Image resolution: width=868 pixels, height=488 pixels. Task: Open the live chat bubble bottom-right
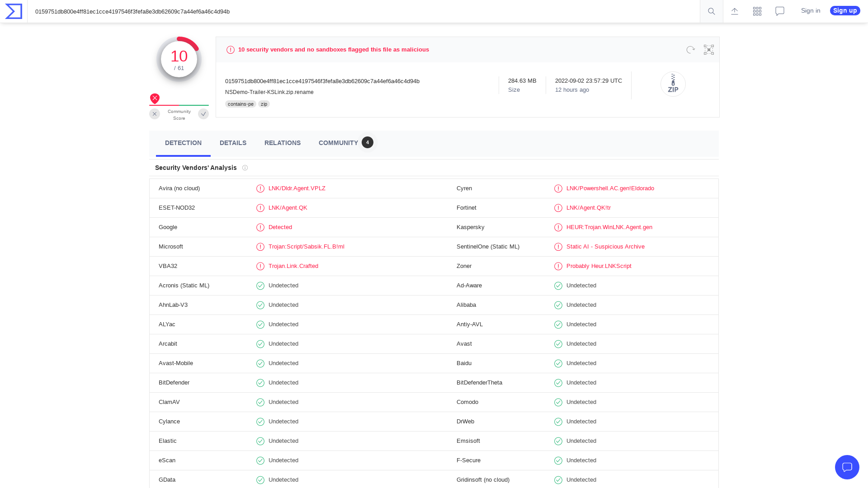coord(847,467)
